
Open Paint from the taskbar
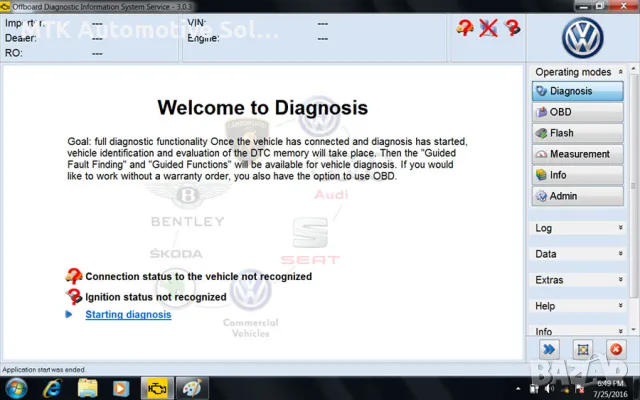coord(192,388)
